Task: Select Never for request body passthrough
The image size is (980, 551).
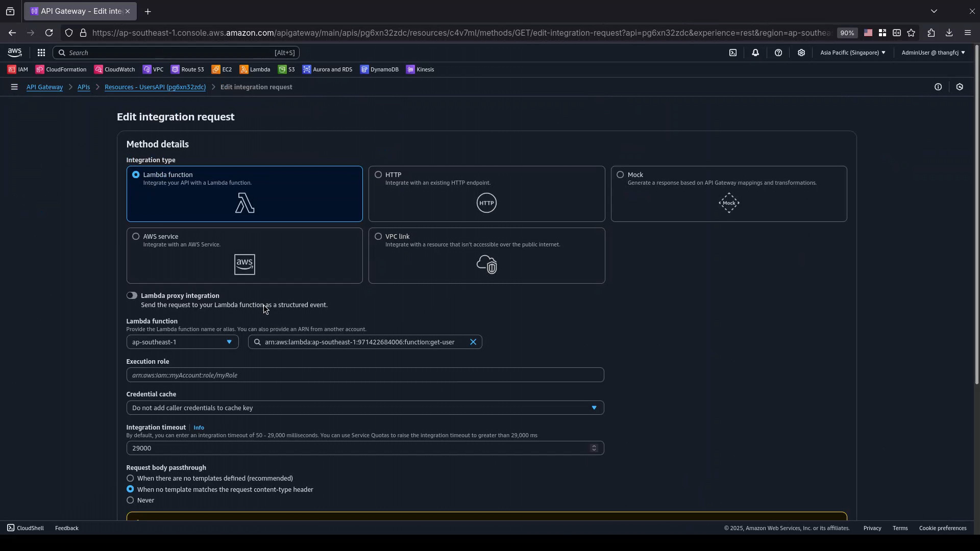Action: pos(130,500)
